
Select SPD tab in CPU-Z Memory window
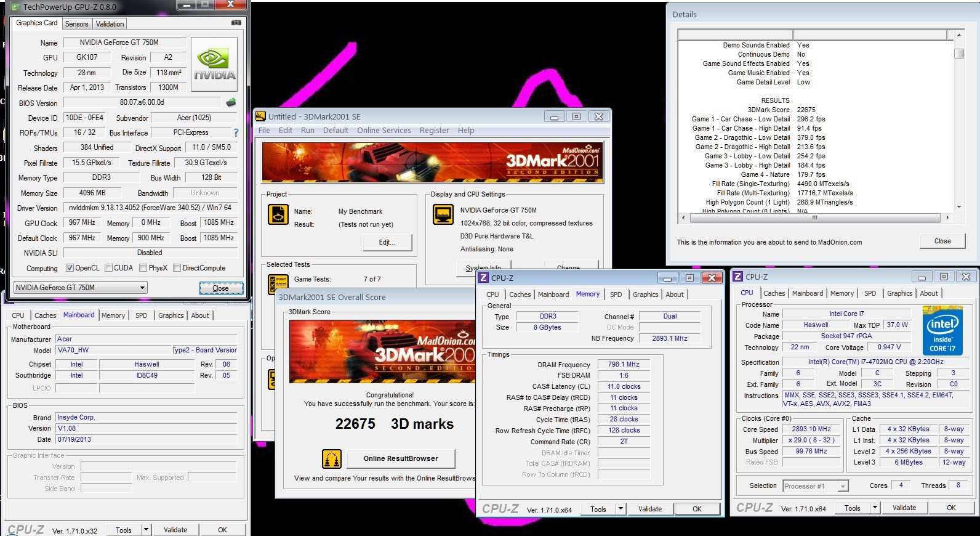coord(616,294)
